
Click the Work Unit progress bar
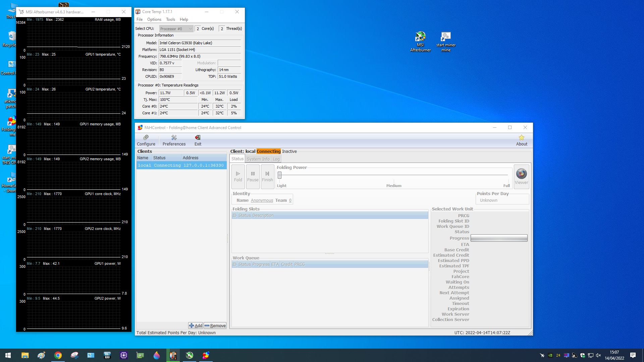click(x=499, y=238)
